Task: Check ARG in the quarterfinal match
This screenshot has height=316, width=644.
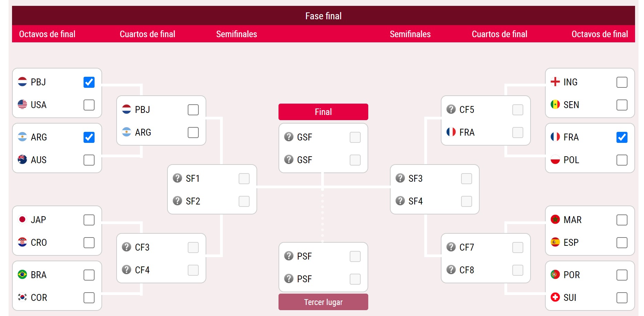Action: [x=193, y=133]
